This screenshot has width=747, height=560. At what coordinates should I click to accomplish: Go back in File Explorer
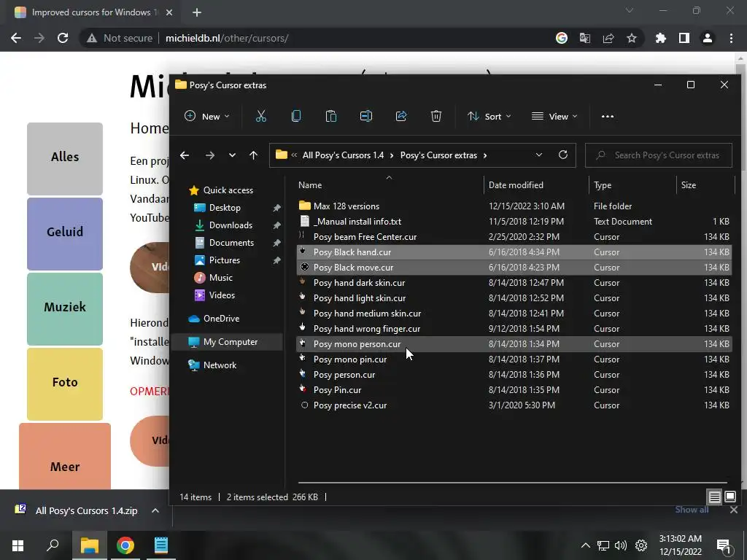185,155
